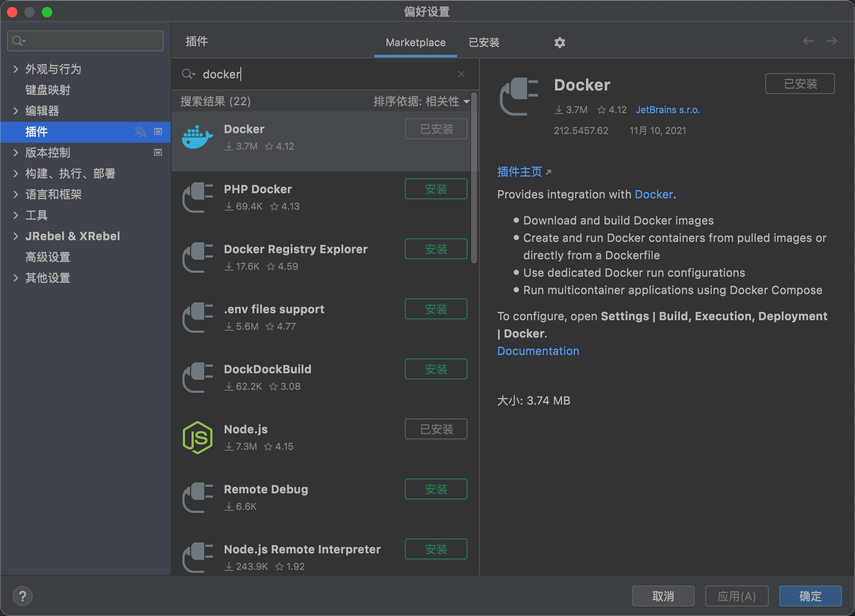The image size is (855, 616).
Task: Click the download count icon in Docker details
Action: 559,110
